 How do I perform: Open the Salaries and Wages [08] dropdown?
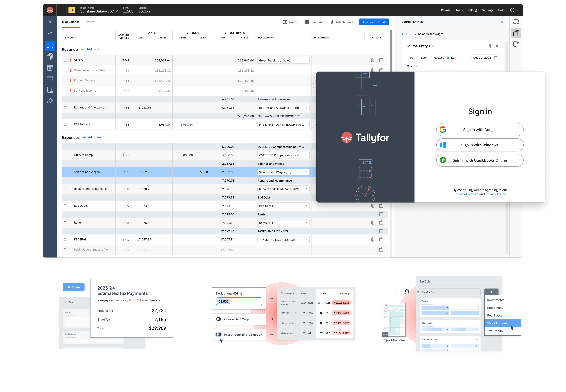(283, 172)
